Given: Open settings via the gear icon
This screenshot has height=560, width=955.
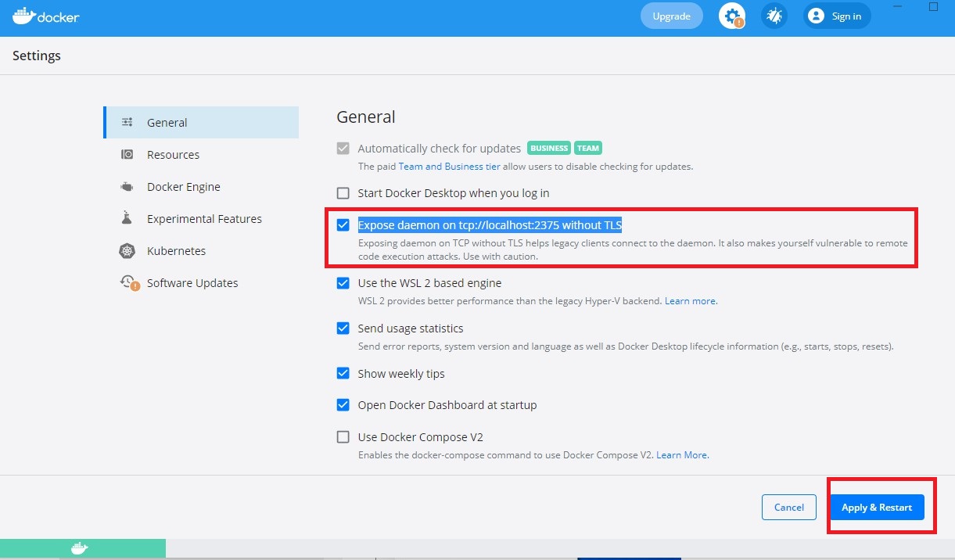Looking at the screenshot, I should 732,16.
